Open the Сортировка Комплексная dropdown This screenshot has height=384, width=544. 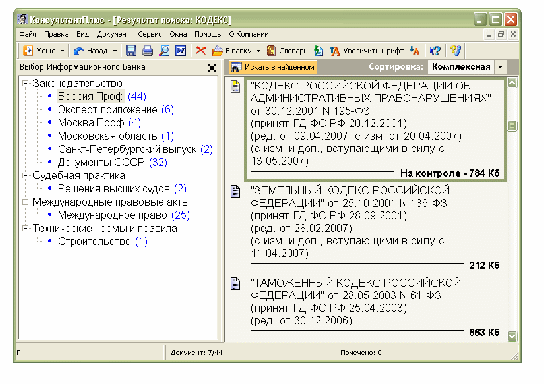click(x=500, y=67)
